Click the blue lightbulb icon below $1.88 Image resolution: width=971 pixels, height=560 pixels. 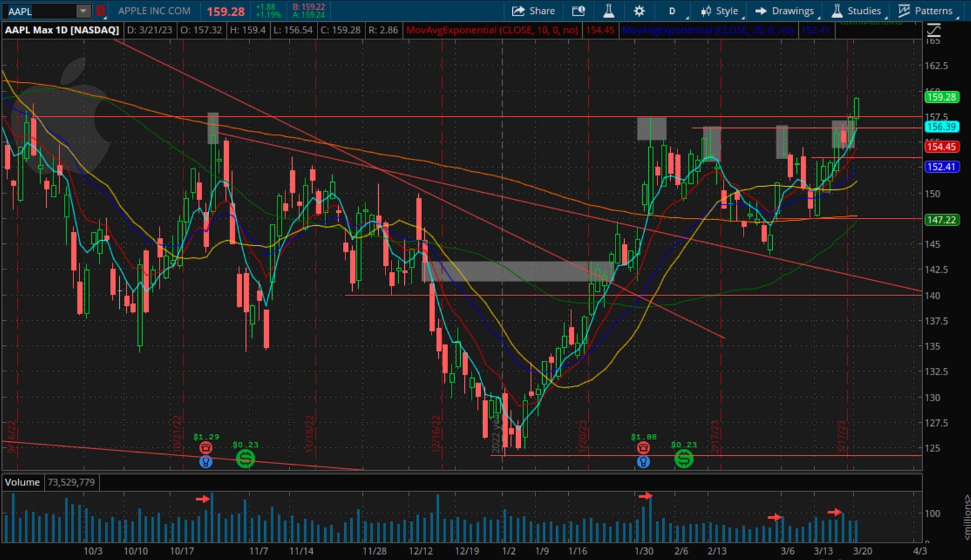[x=643, y=461]
